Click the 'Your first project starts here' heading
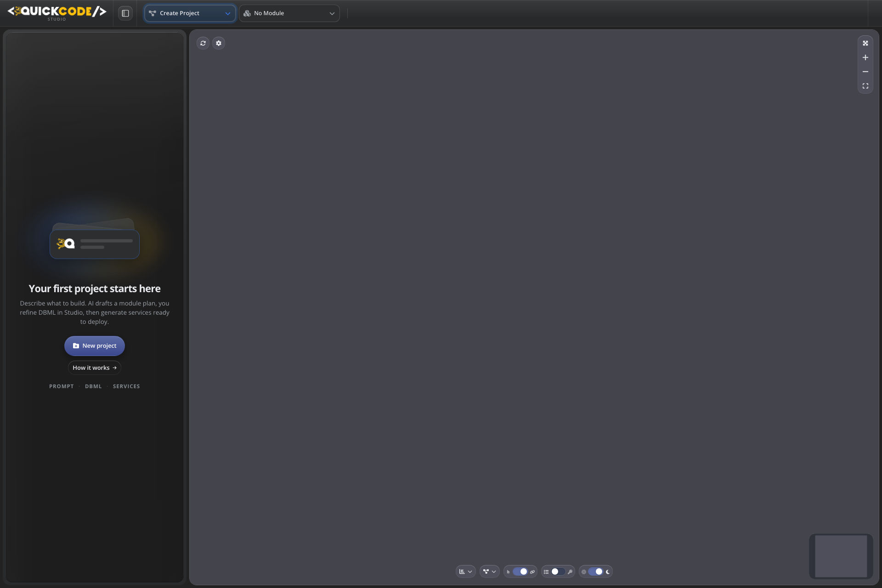Screen dimensions: 882x588 click(95, 288)
